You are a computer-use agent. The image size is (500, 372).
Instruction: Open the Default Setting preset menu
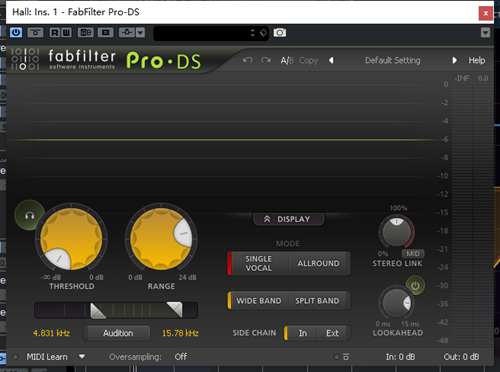pos(392,60)
